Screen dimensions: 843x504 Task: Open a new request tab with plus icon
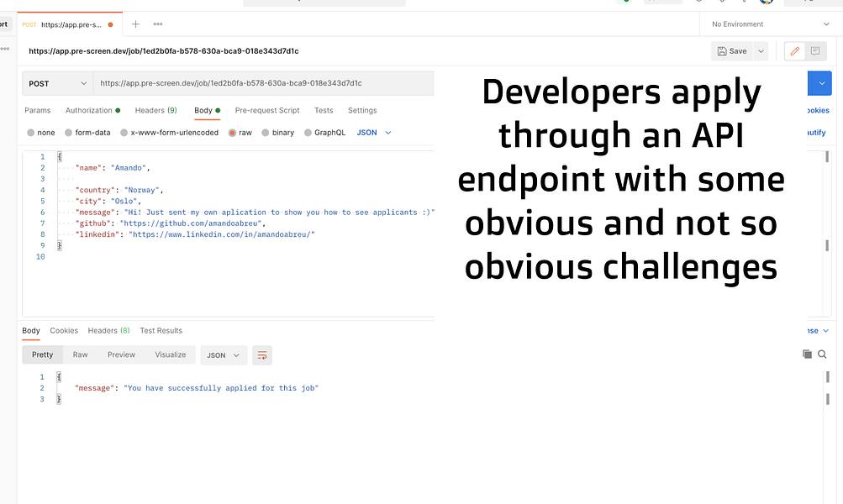pos(135,24)
